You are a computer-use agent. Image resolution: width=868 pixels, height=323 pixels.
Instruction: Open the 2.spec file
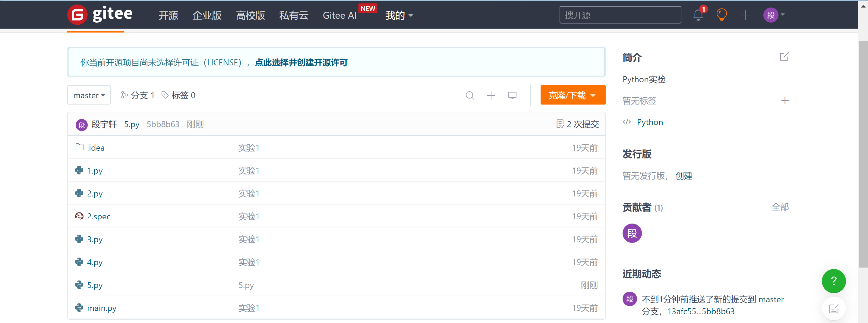pos(99,217)
